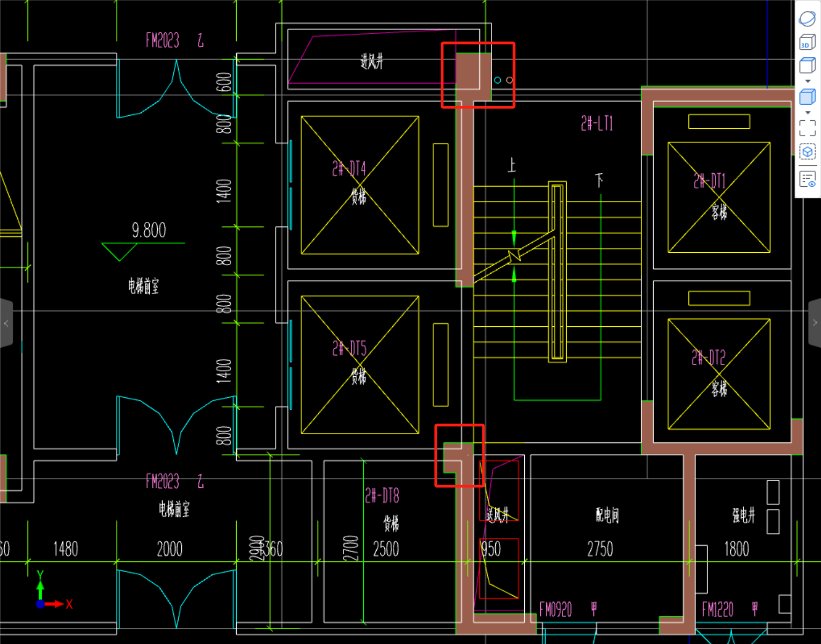Select the shaded solid cube display icon
The image size is (821, 644).
click(807, 97)
